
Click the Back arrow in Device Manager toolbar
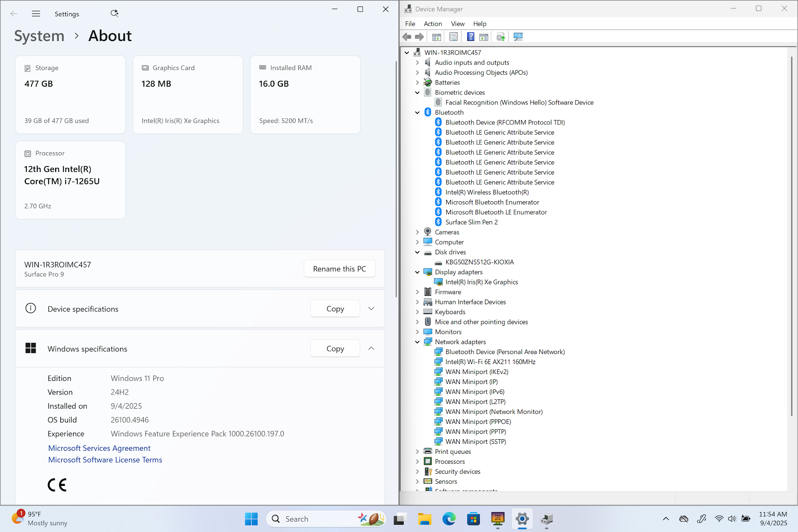[407, 37]
